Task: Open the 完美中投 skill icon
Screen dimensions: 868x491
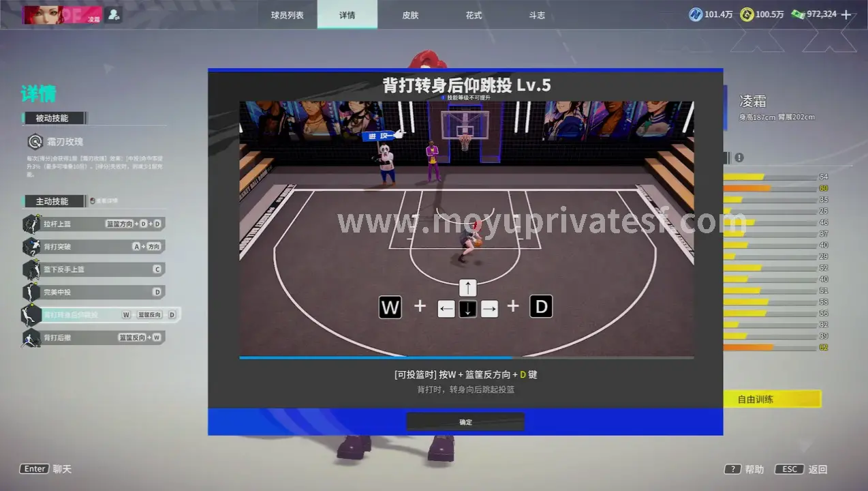Action: tap(32, 292)
